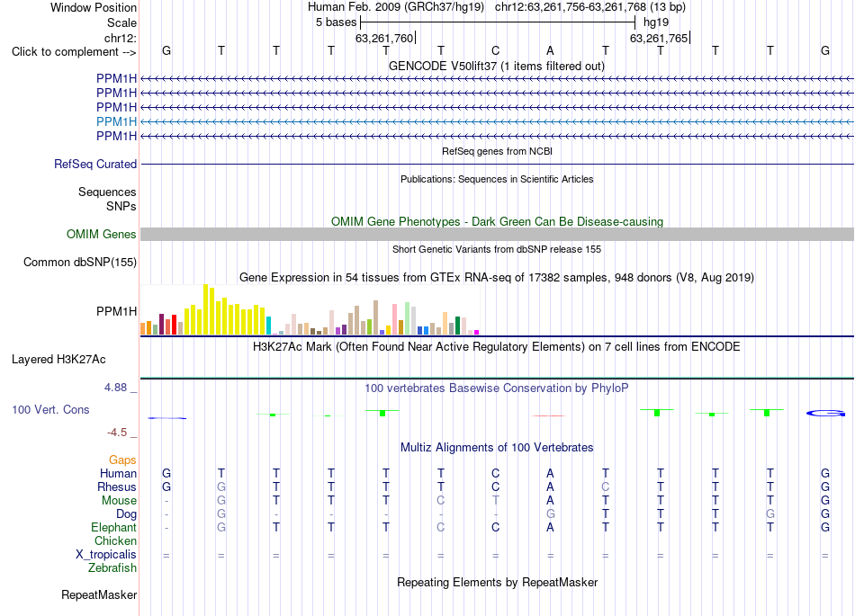Click the H3K27Ac Mark track title
The image size is (855, 616).
(497, 347)
